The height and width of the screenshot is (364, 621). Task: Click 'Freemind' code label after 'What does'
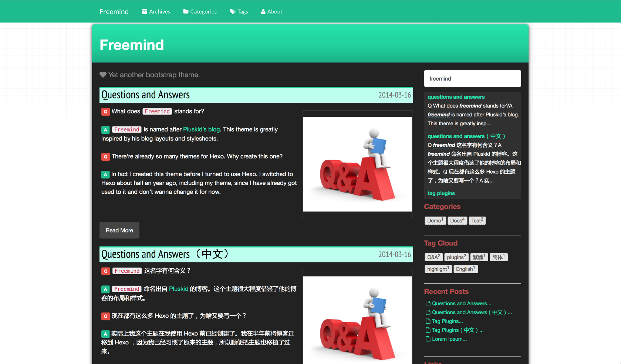coord(157,111)
